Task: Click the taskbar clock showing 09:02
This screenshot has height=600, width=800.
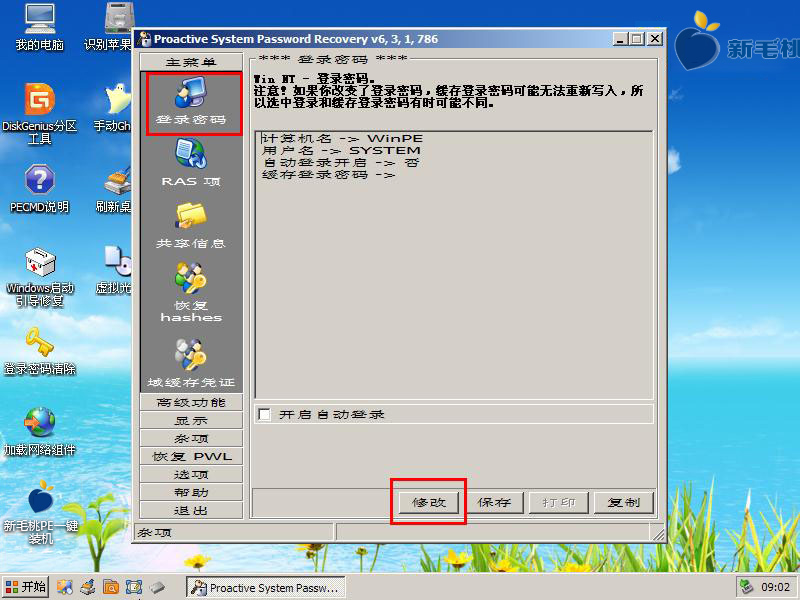Action: pyautogui.click(x=776, y=587)
